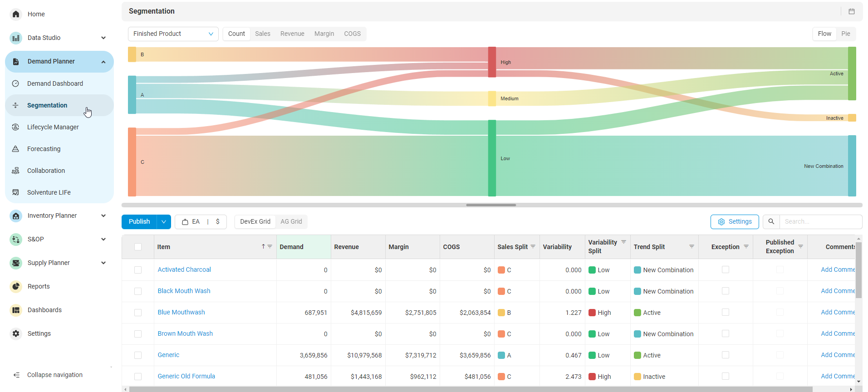Click the Reports pie icon
This screenshot has width=868, height=392.
[x=16, y=286]
